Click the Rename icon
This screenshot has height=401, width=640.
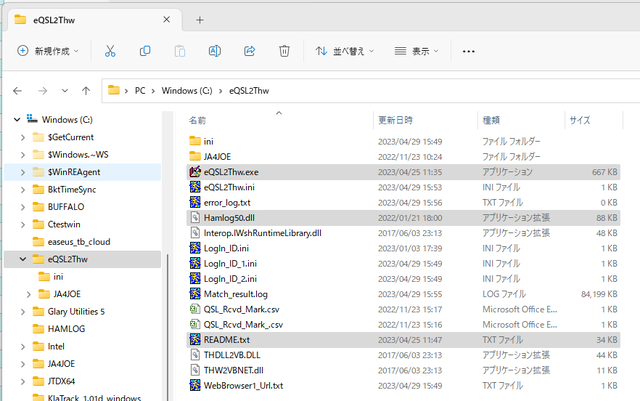click(x=215, y=51)
